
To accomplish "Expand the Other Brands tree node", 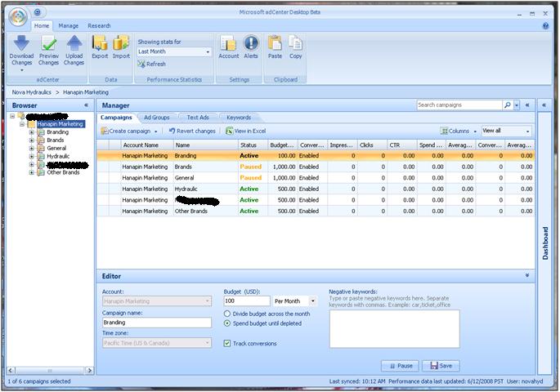I will coord(31,172).
